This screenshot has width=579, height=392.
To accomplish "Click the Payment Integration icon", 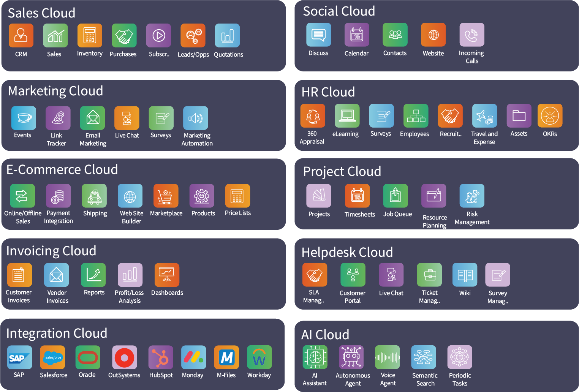I will (58, 196).
